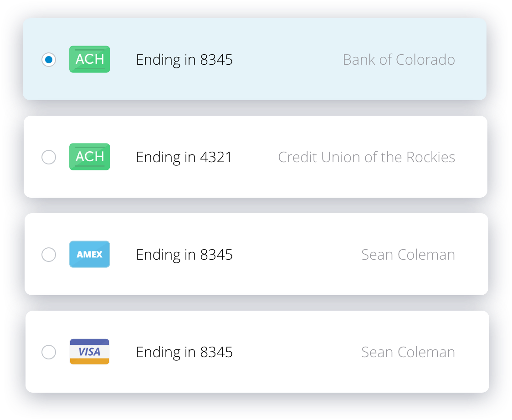Viewport: 512px width, 420px height.
Task: Click 'Ending in 4321' text
Action: tap(184, 158)
